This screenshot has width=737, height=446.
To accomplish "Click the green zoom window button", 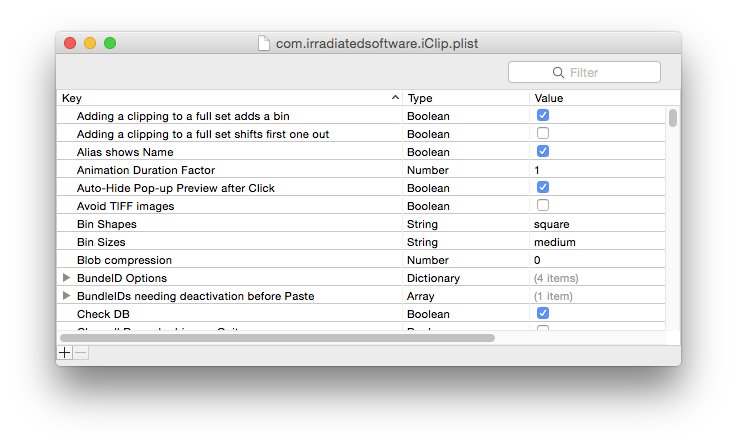I will (x=110, y=43).
